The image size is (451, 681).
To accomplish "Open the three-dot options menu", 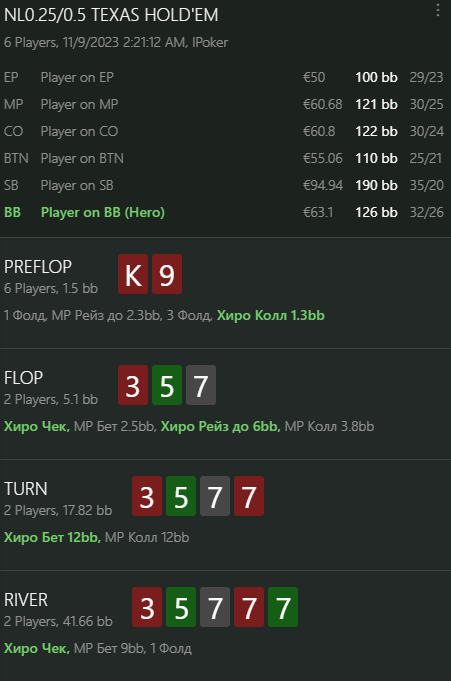I will pos(438,10).
